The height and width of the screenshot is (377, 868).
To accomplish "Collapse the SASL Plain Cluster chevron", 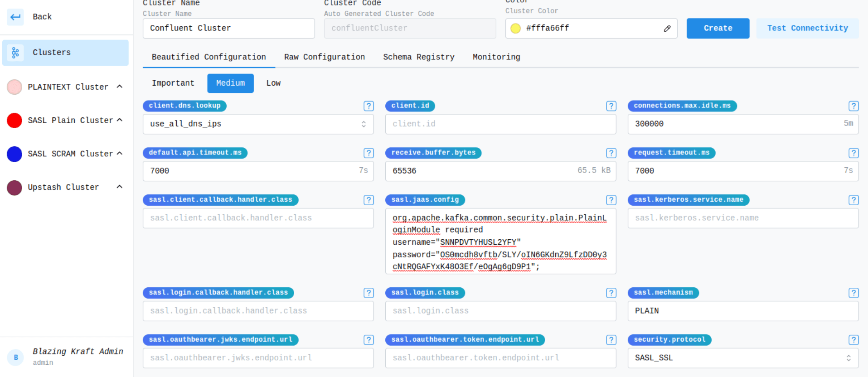I will [120, 120].
